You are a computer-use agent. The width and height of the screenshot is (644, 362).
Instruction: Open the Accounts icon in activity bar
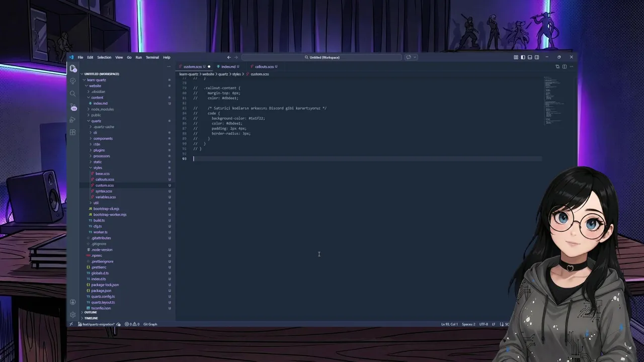(x=73, y=302)
